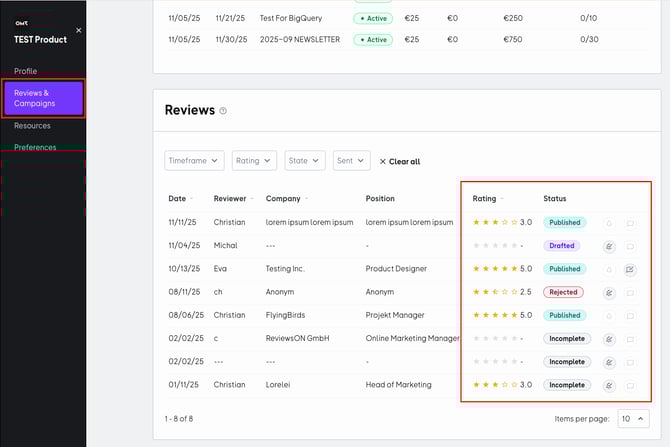The image size is (670, 447).
Task: Expand the State filter dropdown
Action: [x=305, y=160]
